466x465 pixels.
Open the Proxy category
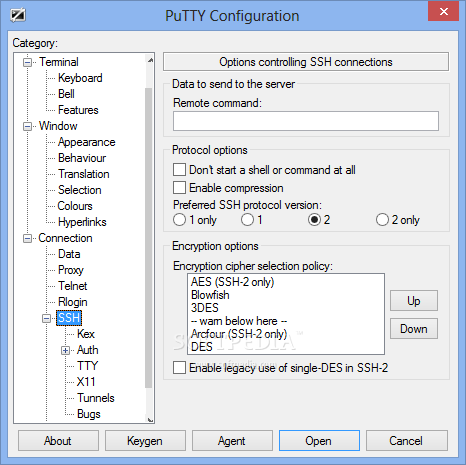(71, 270)
